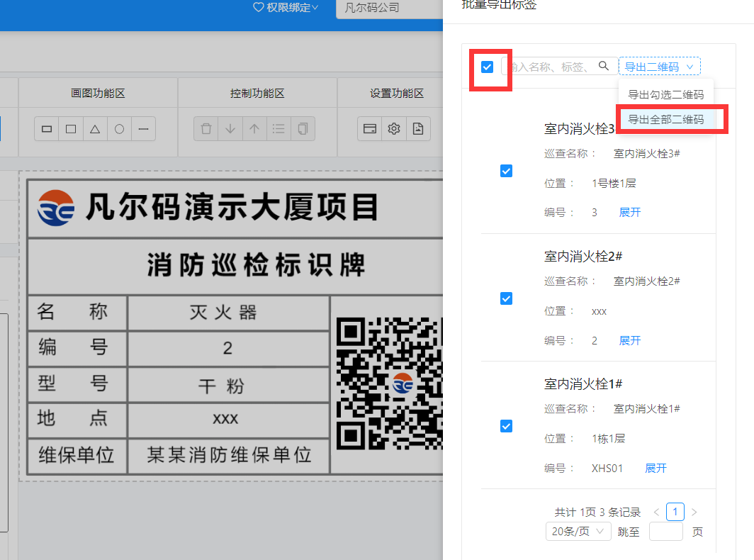Click the card layout icon in 设置功能区
Image resolution: width=754 pixels, height=560 pixels.
370,129
